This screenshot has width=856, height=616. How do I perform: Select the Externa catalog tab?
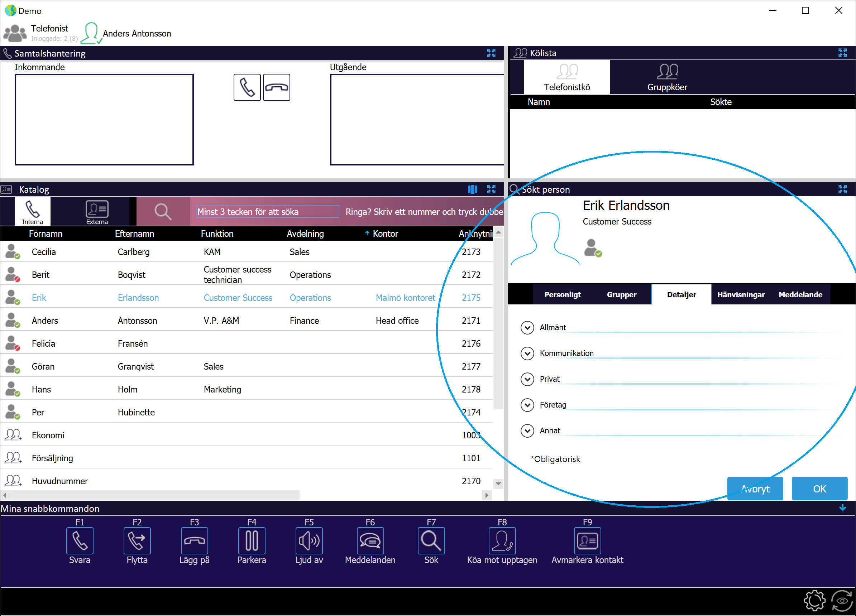coord(97,212)
